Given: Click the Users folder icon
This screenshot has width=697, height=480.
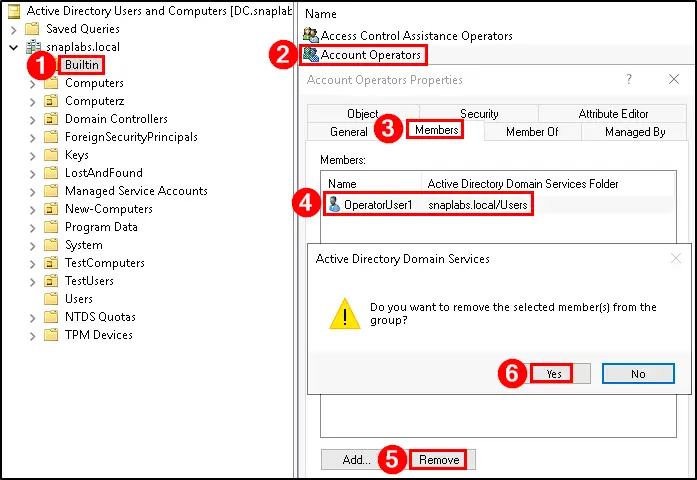Looking at the screenshot, I should pos(51,299).
